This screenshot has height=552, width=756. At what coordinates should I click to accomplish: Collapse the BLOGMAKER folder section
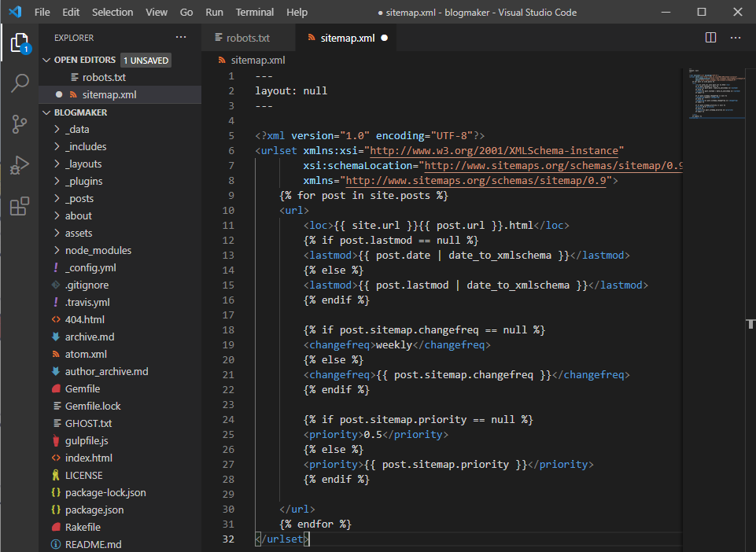[46, 112]
